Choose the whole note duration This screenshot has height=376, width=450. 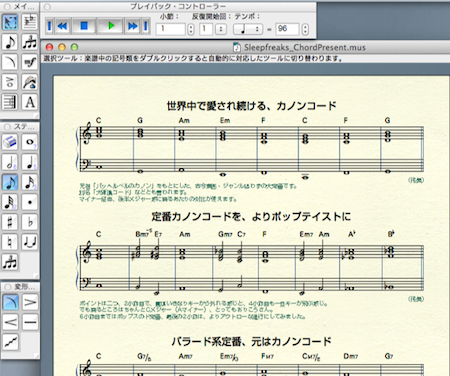click(30, 142)
